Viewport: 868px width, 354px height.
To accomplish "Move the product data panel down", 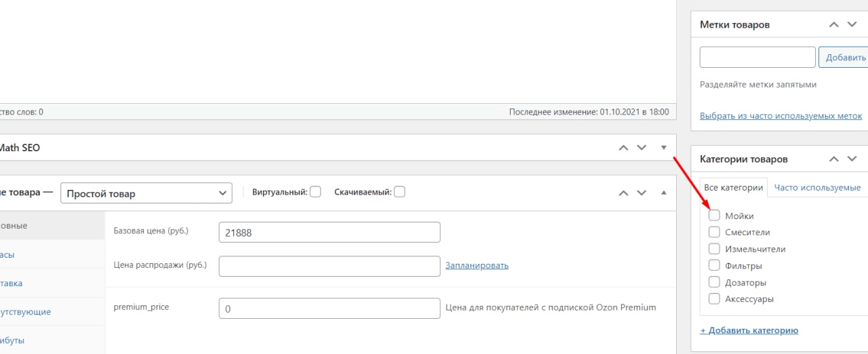I will click(642, 193).
